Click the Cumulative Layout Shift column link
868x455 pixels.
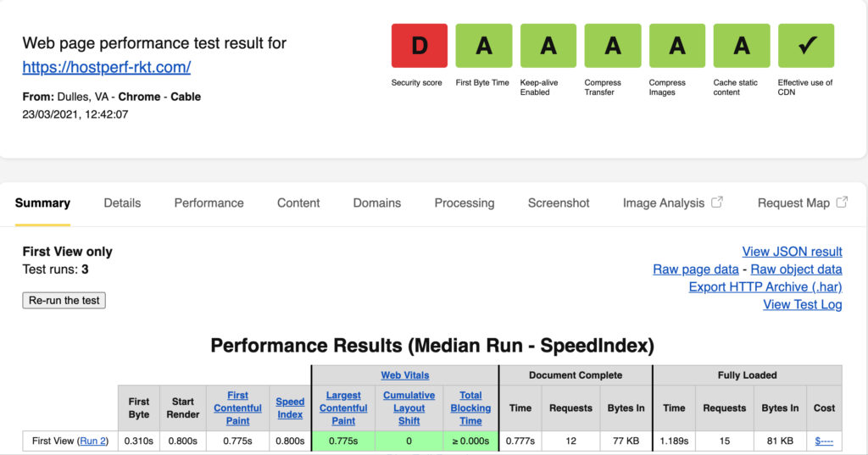click(409, 408)
